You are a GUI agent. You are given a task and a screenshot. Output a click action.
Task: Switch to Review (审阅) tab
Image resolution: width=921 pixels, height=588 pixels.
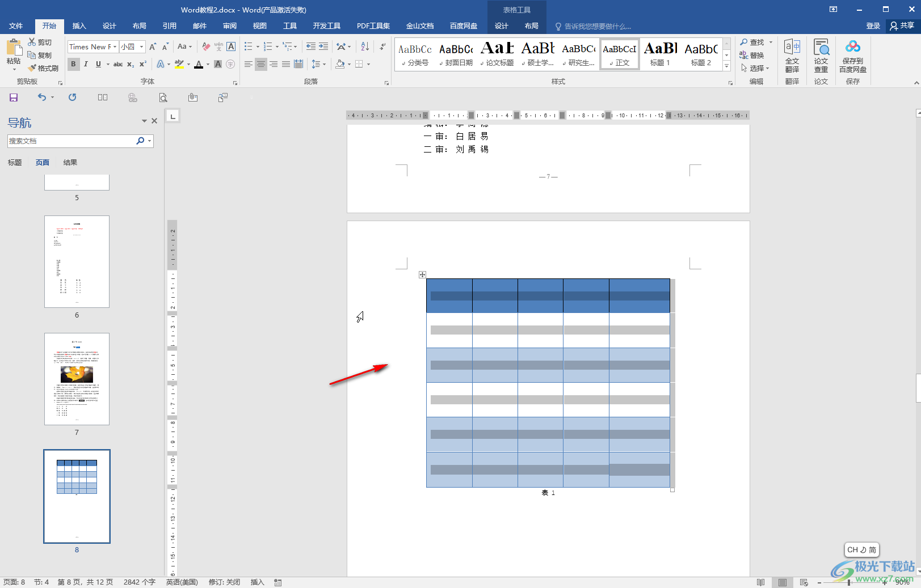(229, 26)
